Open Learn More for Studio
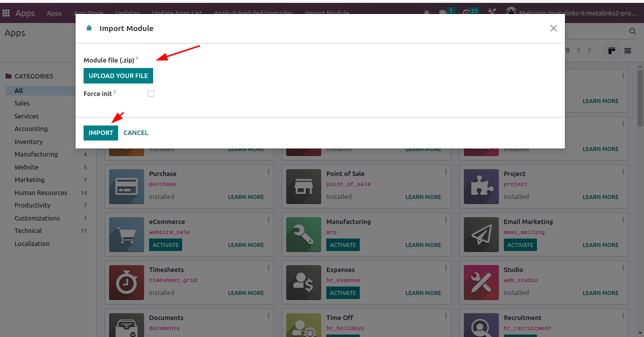644x337 pixels. [600, 293]
